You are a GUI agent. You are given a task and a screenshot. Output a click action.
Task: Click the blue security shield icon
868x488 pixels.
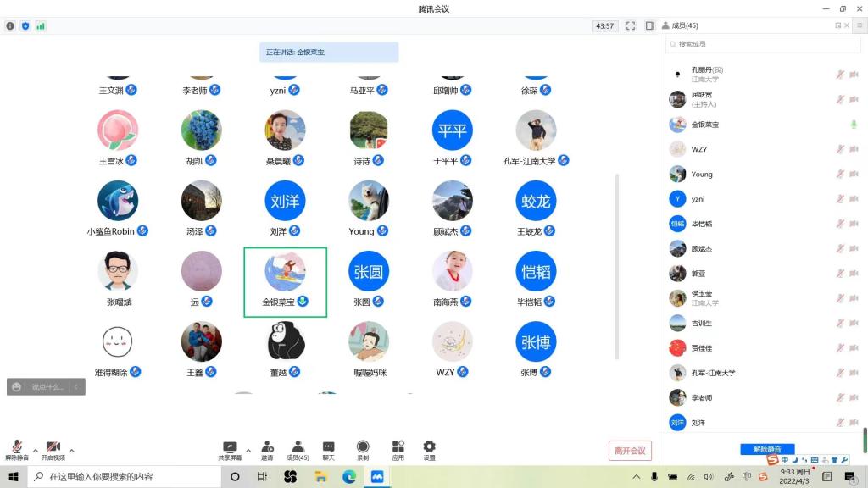25,26
